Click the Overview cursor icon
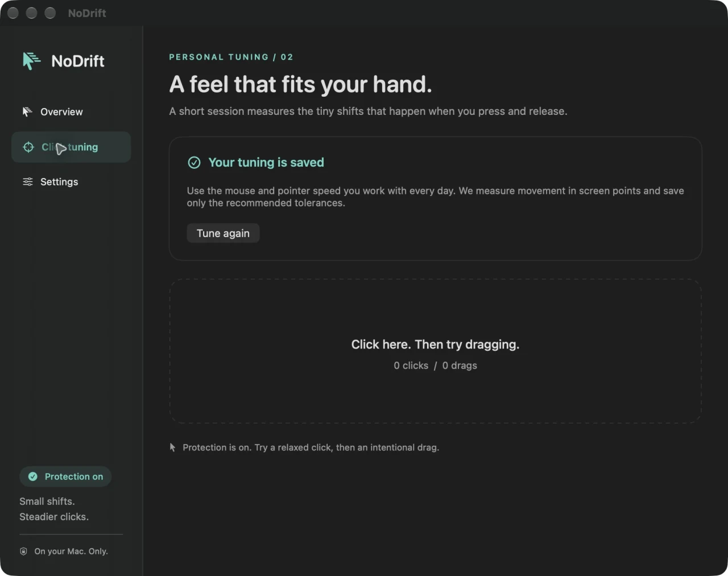 pos(27,111)
